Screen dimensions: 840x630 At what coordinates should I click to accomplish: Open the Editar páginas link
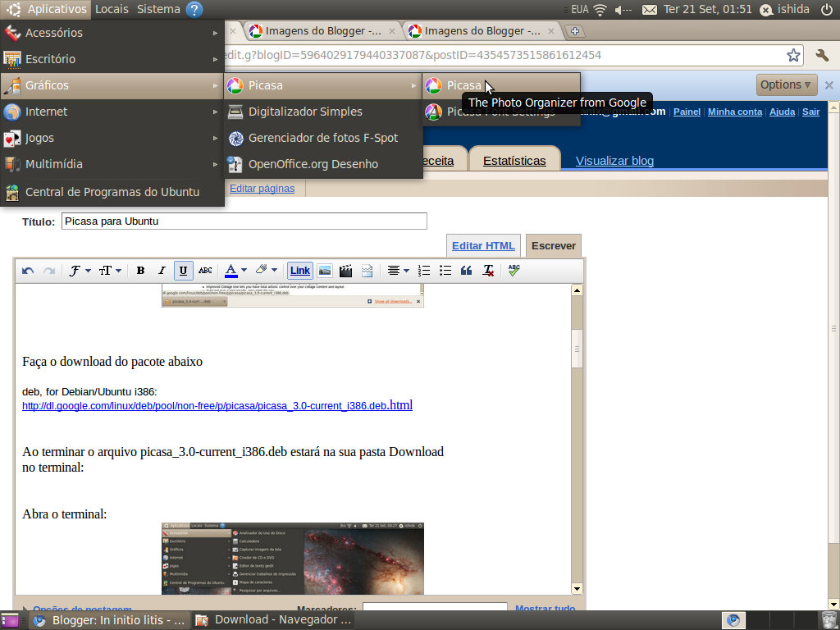click(262, 189)
